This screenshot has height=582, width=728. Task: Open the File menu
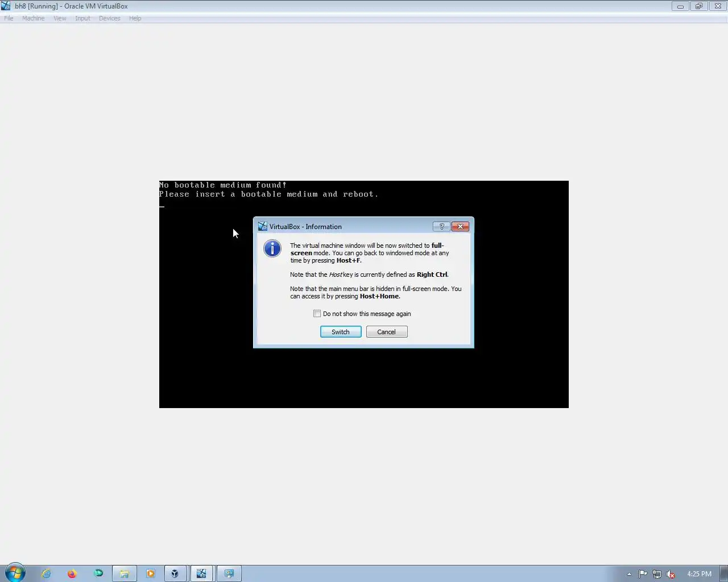[9, 18]
